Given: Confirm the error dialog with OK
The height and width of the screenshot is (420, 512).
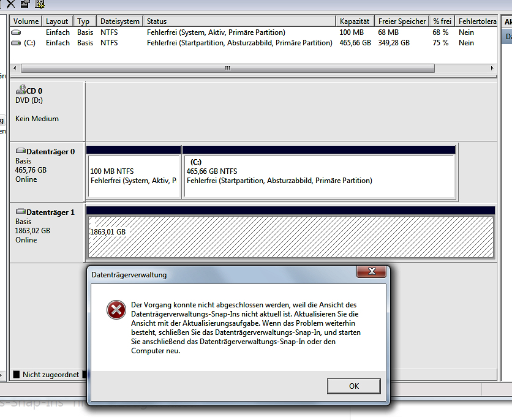Looking at the screenshot, I should pos(353,386).
